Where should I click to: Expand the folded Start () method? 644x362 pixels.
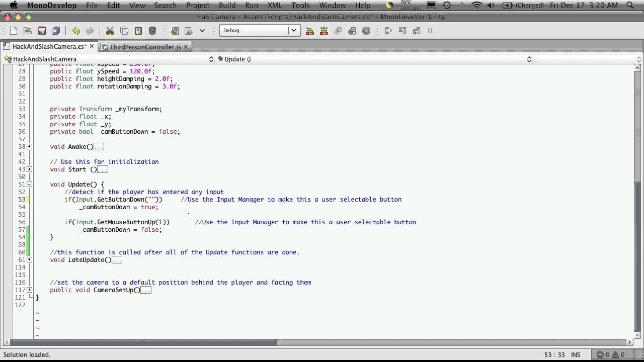(x=29, y=169)
